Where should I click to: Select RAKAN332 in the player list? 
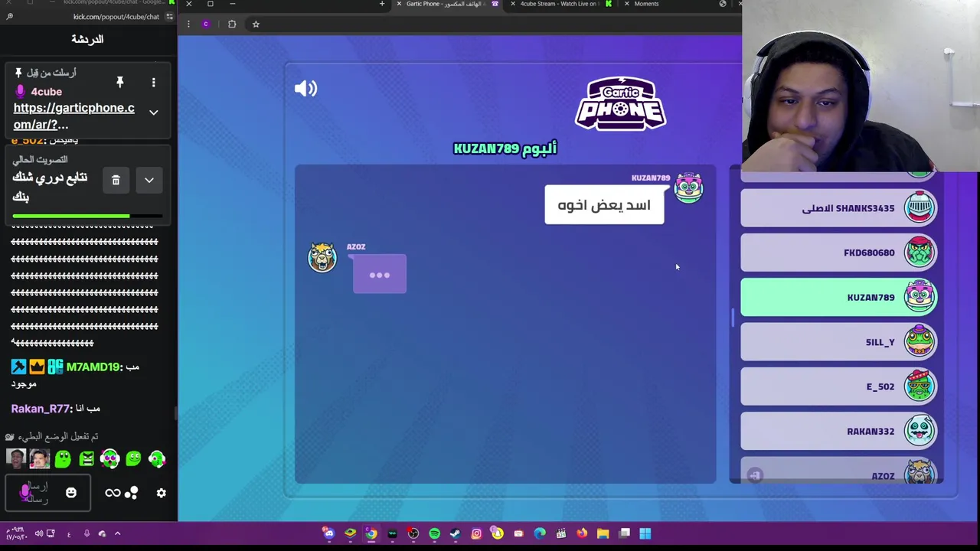tap(838, 431)
